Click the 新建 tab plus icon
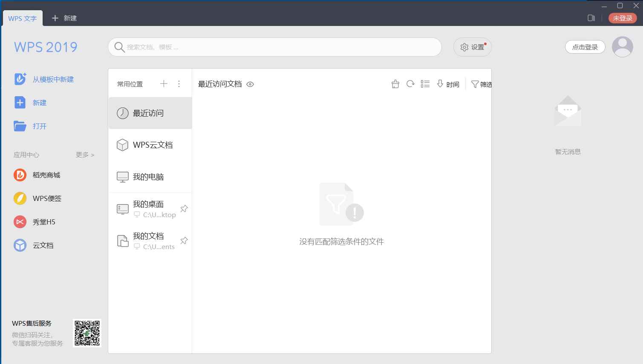 pos(55,18)
